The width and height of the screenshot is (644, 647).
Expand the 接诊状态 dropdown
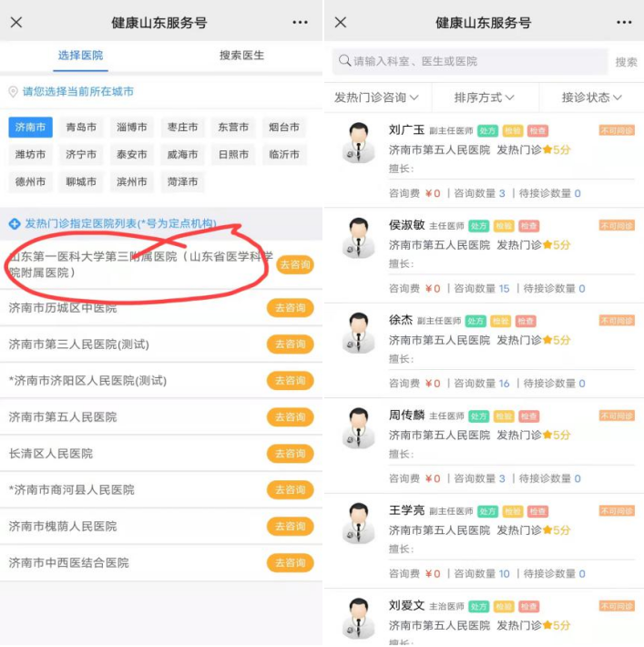point(591,98)
